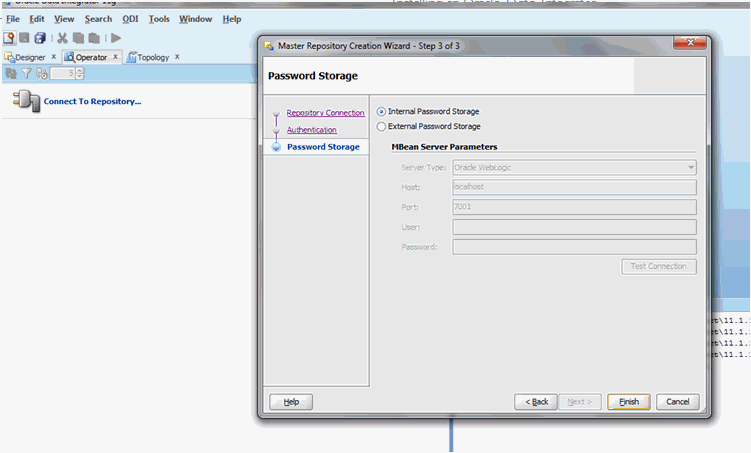Switch to the Topology tab
751x453 pixels.
153,57
